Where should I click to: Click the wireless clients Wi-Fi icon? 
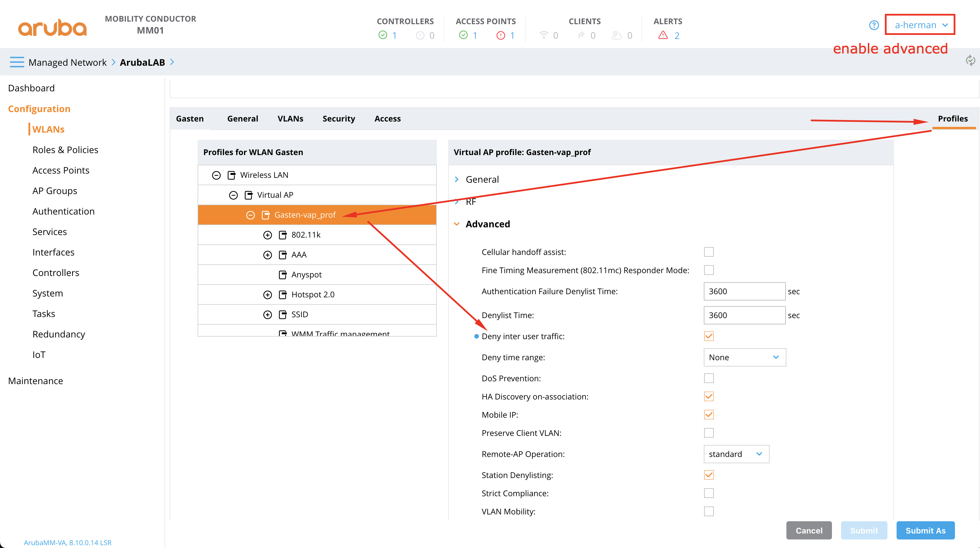[x=544, y=35]
